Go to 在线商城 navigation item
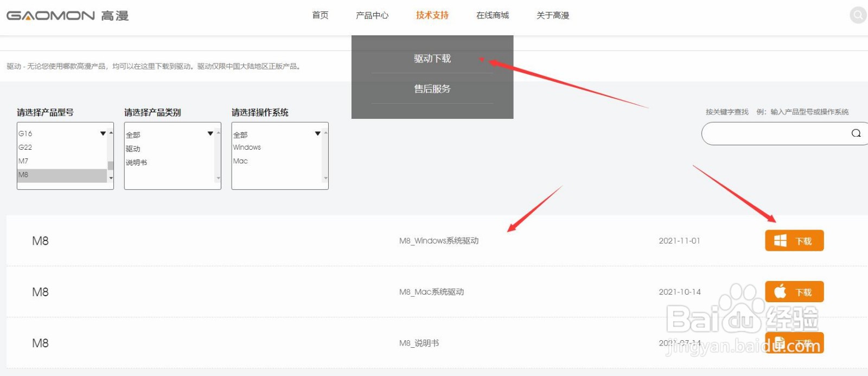The width and height of the screenshot is (868, 376). pyautogui.click(x=493, y=15)
